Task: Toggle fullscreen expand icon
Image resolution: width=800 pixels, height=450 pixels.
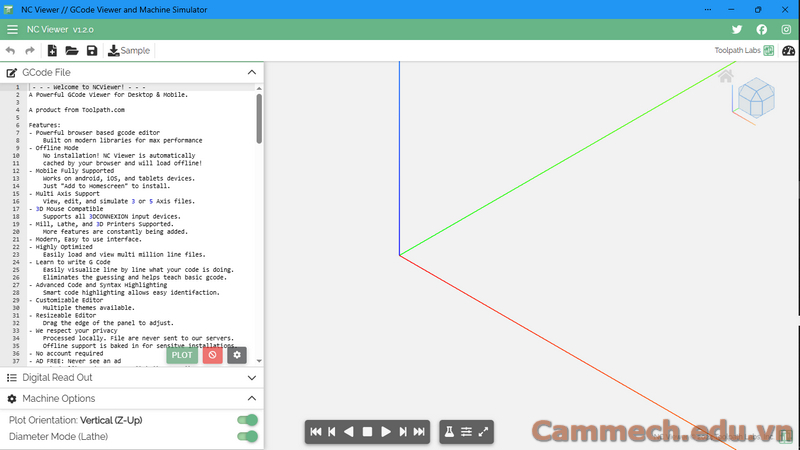Action: pyautogui.click(x=483, y=432)
